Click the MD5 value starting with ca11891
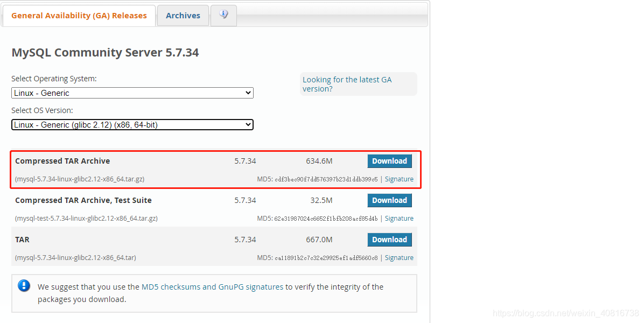Image resolution: width=644 pixels, height=323 pixels. (x=326, y=258)
